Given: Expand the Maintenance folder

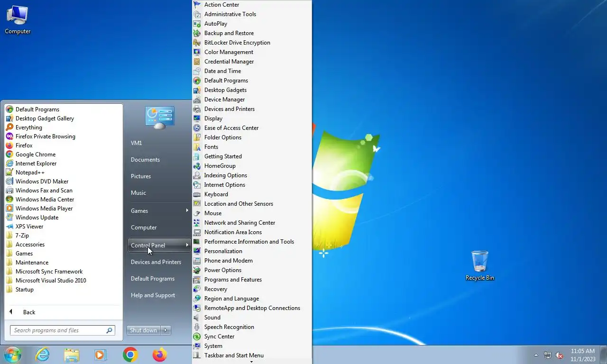Looking at the screenshot, I should (64, 263).
